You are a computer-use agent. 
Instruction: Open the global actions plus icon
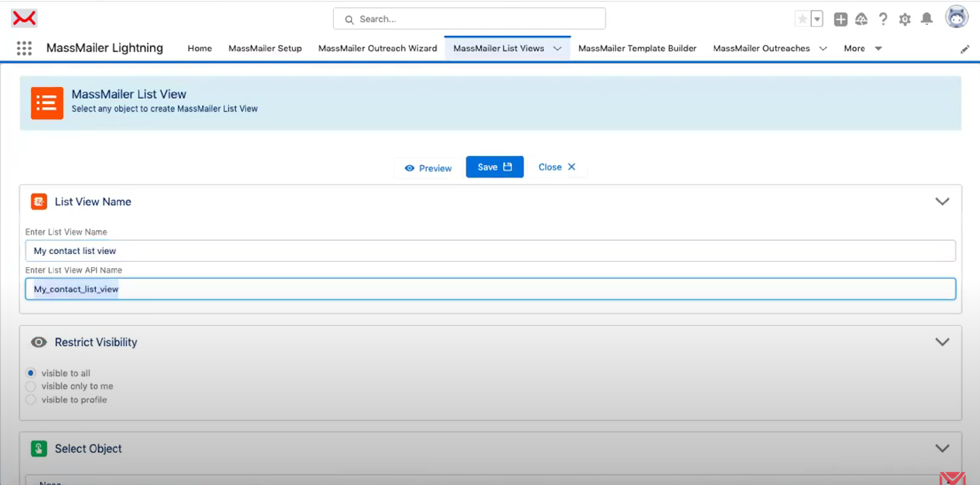[x=840, y=19]
